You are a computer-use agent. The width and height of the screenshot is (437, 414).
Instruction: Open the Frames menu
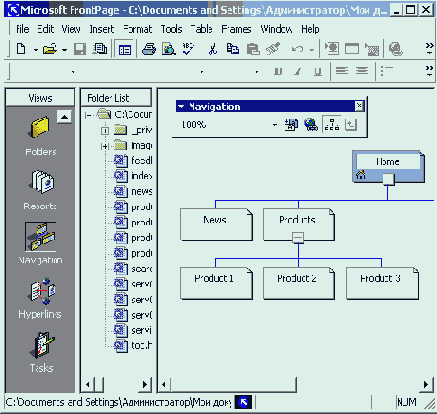pos(236,29)
